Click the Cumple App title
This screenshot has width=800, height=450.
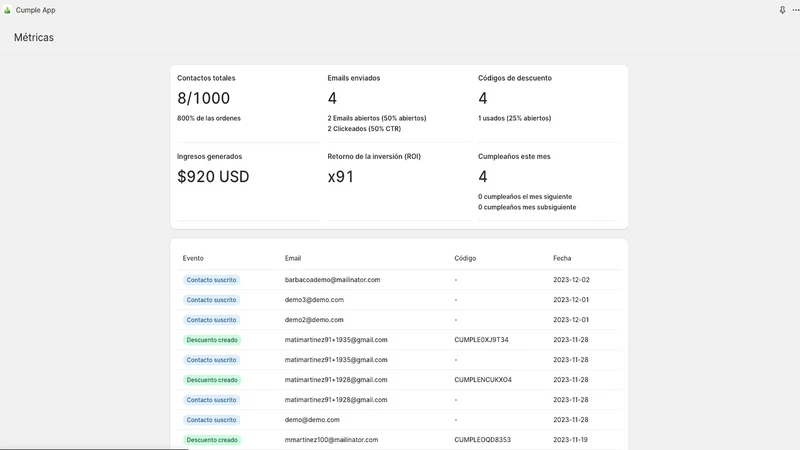coord(35,10)
